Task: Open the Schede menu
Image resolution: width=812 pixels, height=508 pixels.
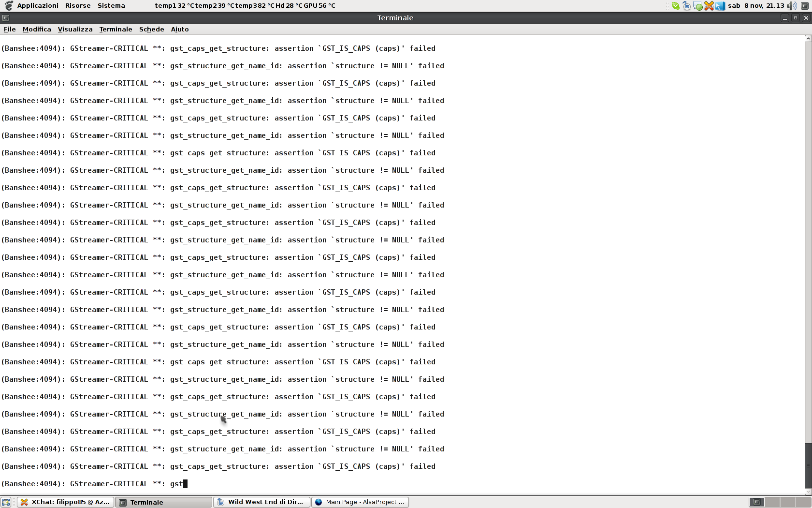Action: [x=151, y=29]
